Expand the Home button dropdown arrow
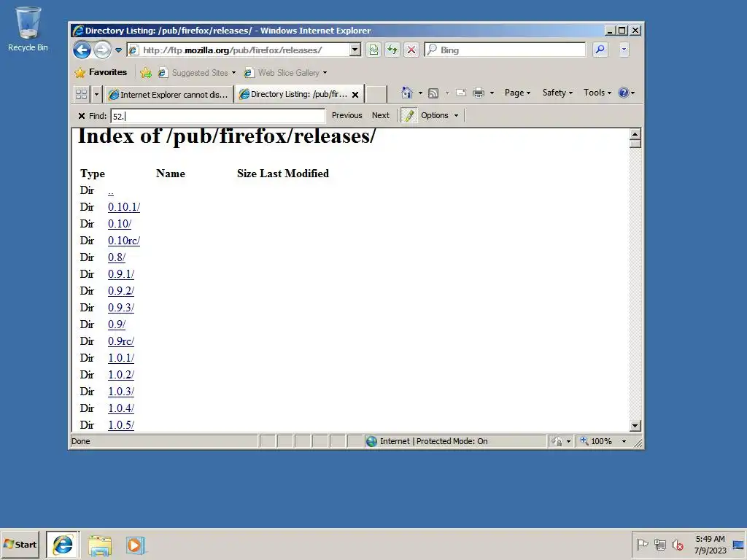 pos(420,93)
